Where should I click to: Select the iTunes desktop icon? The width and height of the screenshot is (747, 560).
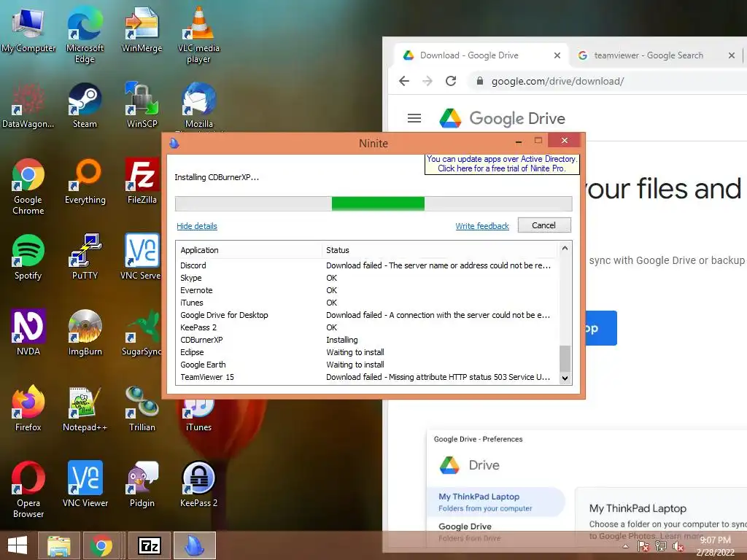[x=198, y=414]
